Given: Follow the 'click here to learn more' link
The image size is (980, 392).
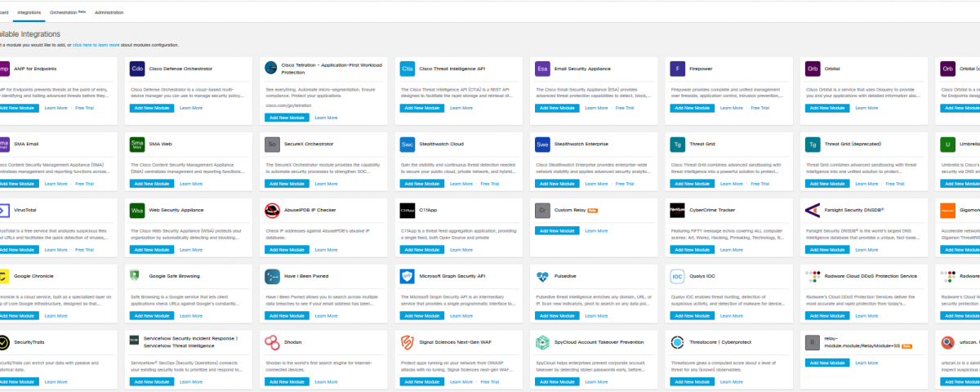Looking at the screenshot, I should (x=96, y=45).
